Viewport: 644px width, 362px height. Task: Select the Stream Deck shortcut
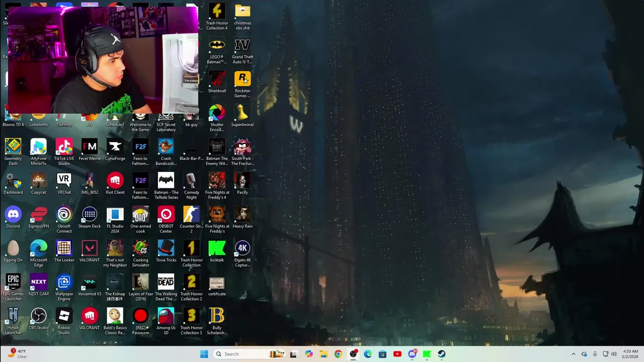pyautogui.click(x=90, y=217)
